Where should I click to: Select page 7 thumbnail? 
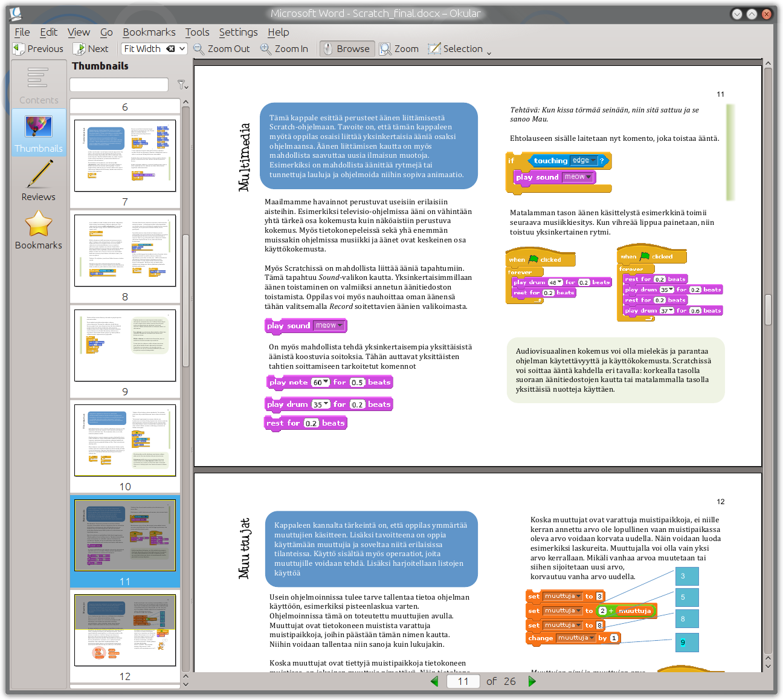pos(125,155)
